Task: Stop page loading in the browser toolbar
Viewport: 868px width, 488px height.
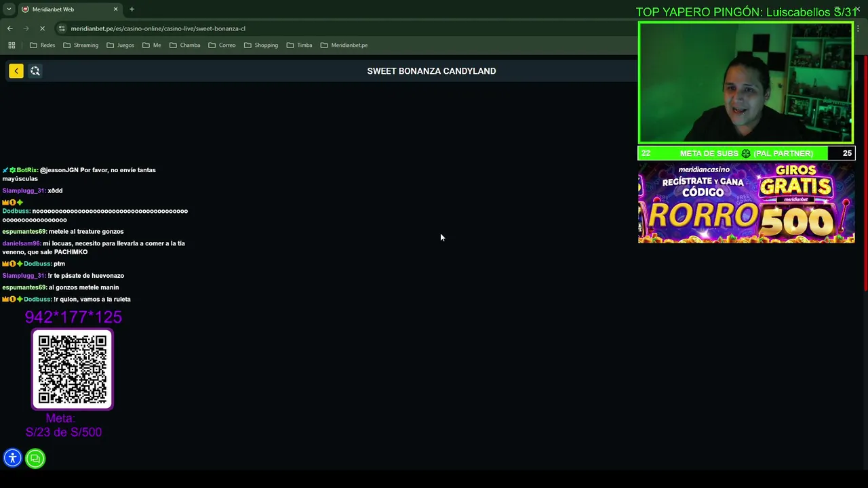Action: 42,28
